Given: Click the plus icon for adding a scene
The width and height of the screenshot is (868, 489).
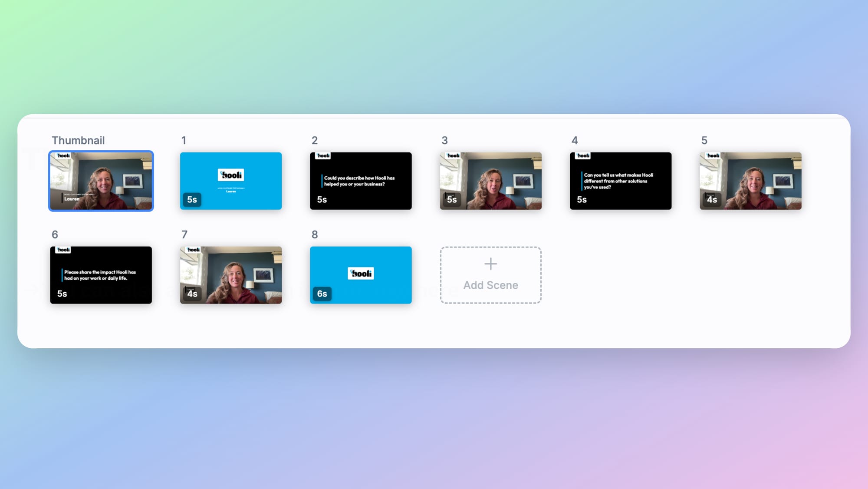Looking at the screenshot, I should coord(490,264).
